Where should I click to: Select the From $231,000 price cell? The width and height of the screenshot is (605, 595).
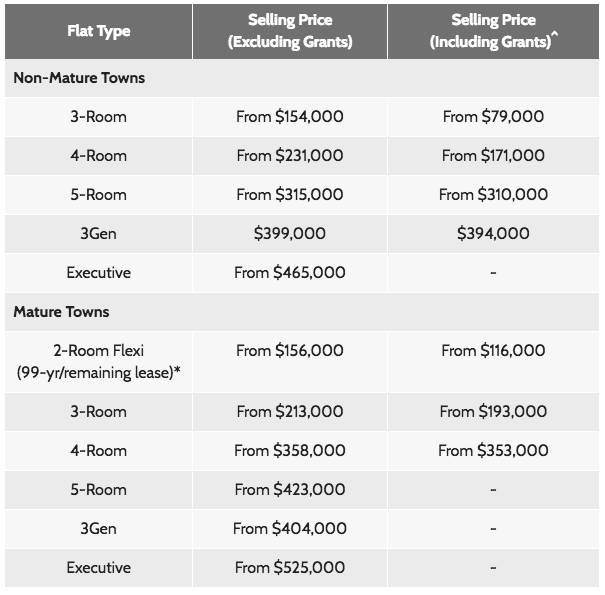290,156
